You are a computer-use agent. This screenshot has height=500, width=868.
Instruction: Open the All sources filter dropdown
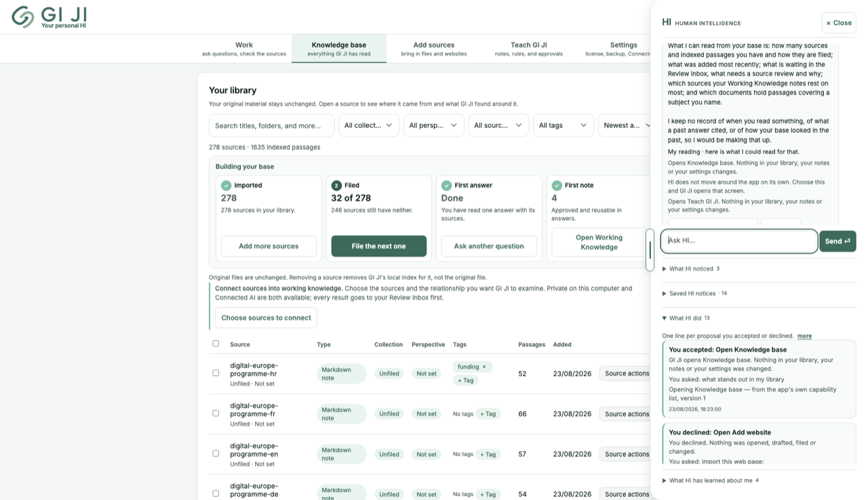498,125
